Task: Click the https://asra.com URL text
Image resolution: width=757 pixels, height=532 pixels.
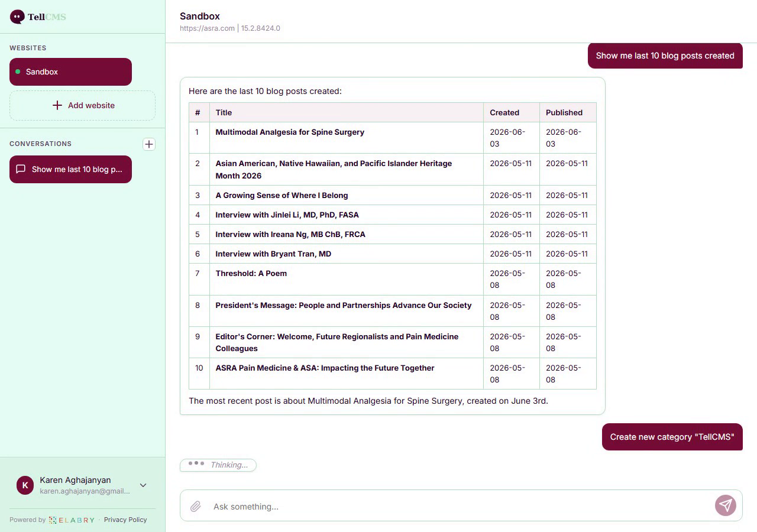Action: point(207,28)
